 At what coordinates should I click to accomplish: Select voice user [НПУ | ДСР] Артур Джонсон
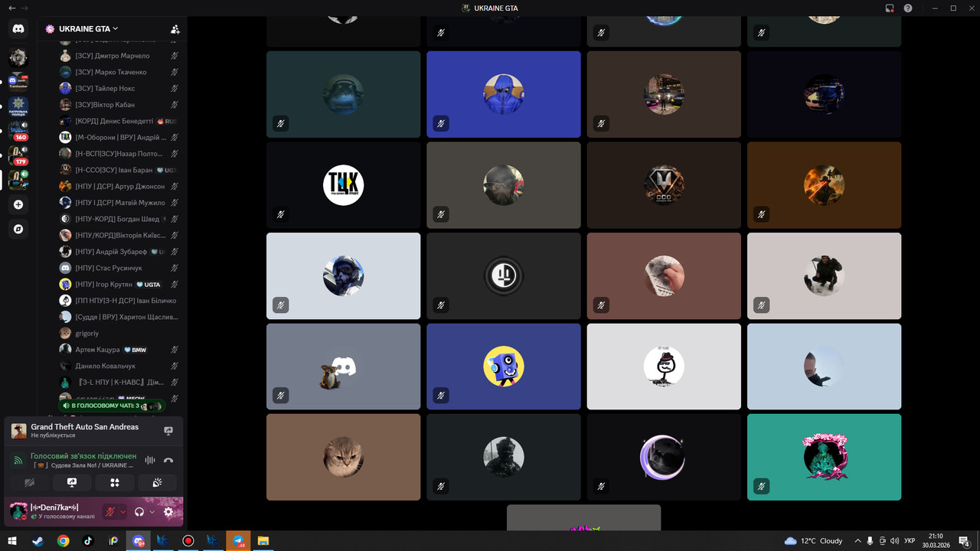(119, 186)
